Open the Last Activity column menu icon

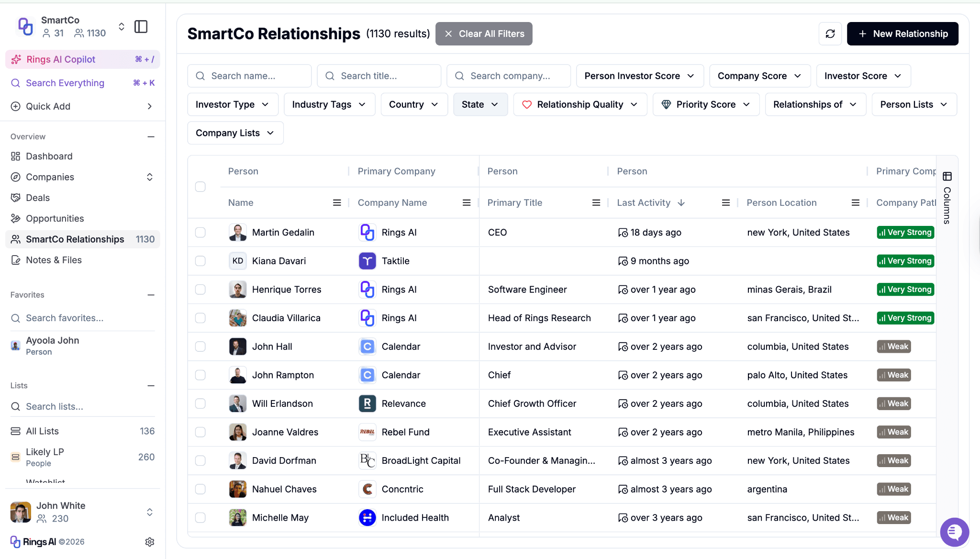(x=726, y=203)
